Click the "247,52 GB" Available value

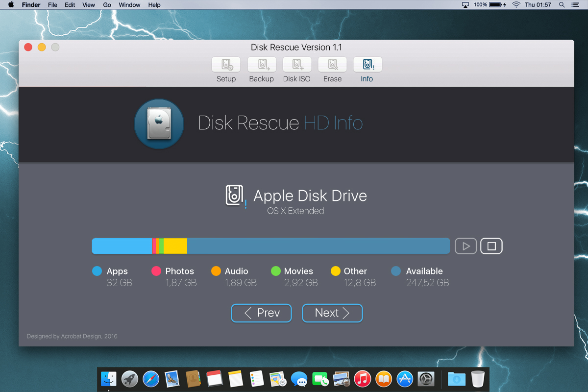pos(427,283)
